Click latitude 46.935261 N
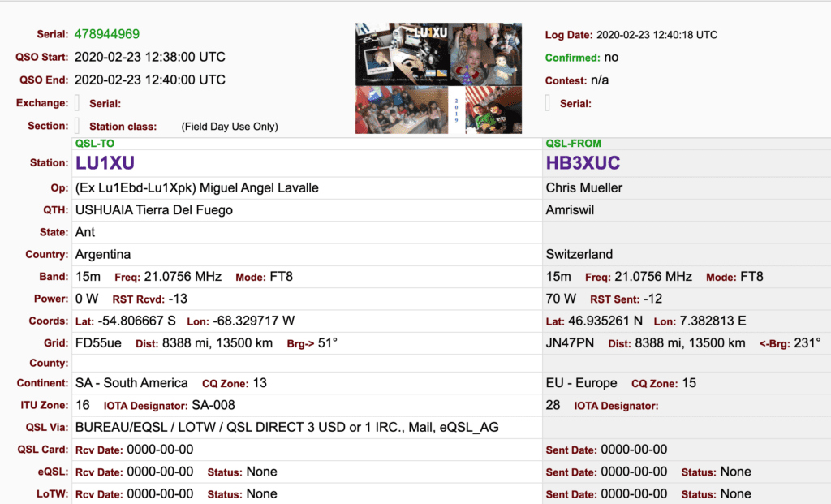This screenshot has height=504, width=831. click(605, 321)
